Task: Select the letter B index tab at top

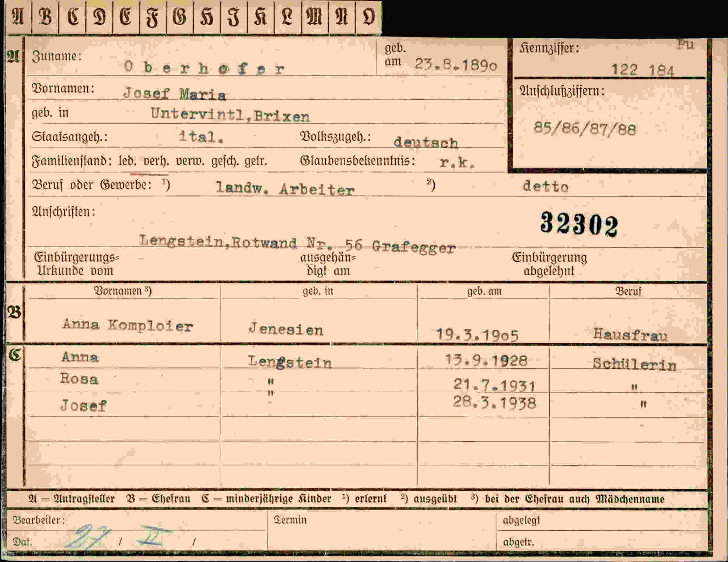Action: [45, 17]
